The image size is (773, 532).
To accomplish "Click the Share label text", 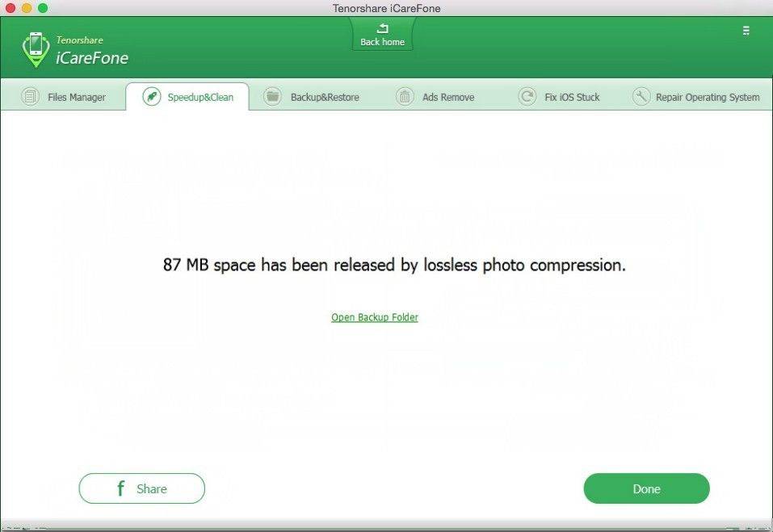I will point(152,488).
